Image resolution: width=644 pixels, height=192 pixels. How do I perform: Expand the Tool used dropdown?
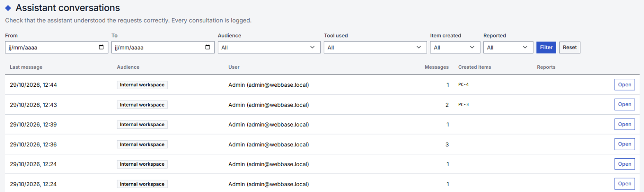tap(375, 47)
